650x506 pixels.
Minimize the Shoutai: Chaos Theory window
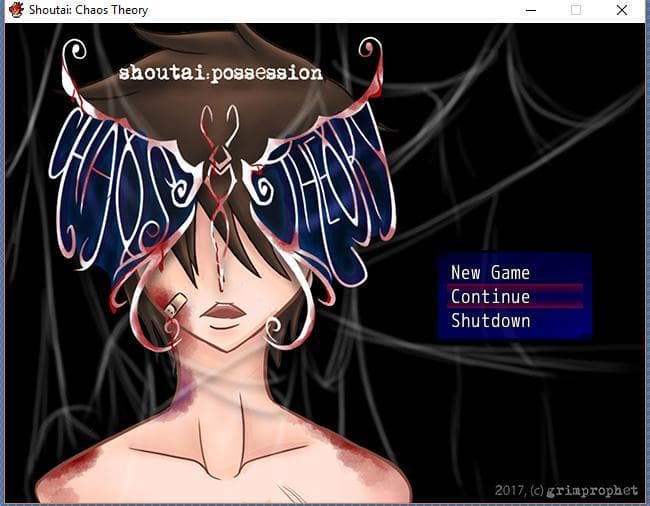tap(531, 10)
